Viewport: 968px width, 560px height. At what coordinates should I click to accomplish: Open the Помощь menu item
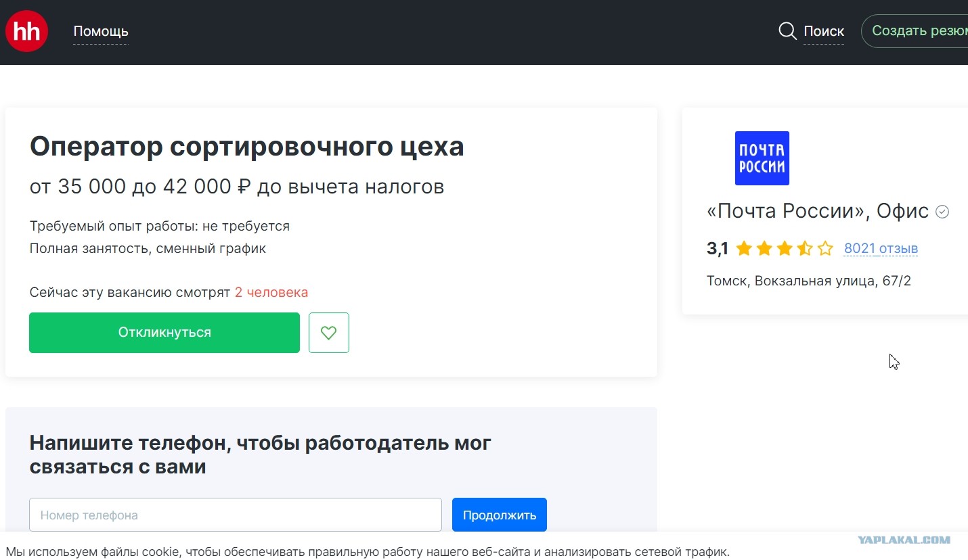[101, 31]
